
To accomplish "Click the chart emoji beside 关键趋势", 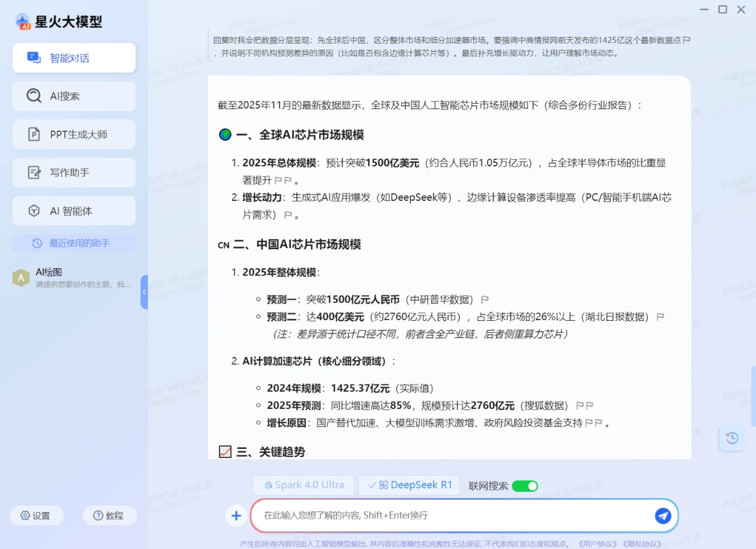I will (x=225, y=451).
